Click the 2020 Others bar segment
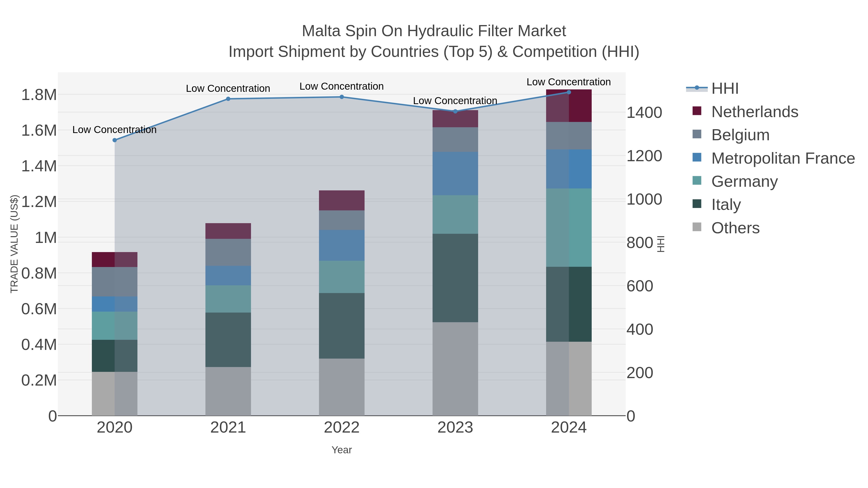The height and width of the screenshot is (488, 868). (x=115, y=394)
